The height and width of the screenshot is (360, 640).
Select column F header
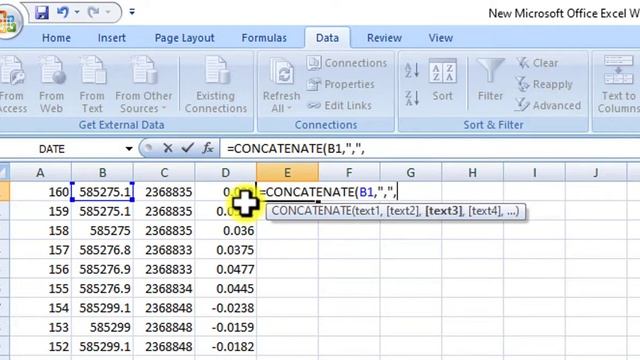point(349,173)
